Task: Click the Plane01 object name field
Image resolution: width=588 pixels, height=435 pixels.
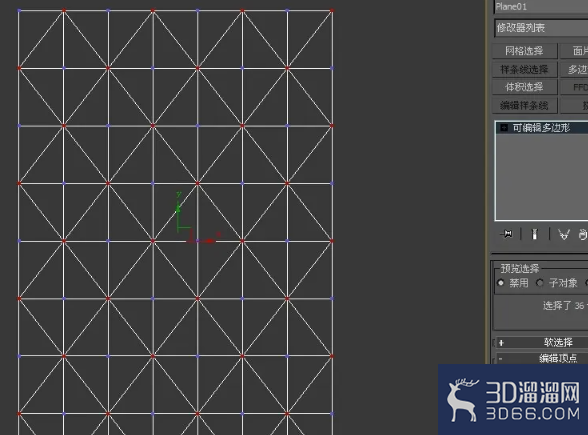Action: tap(541, 6)
